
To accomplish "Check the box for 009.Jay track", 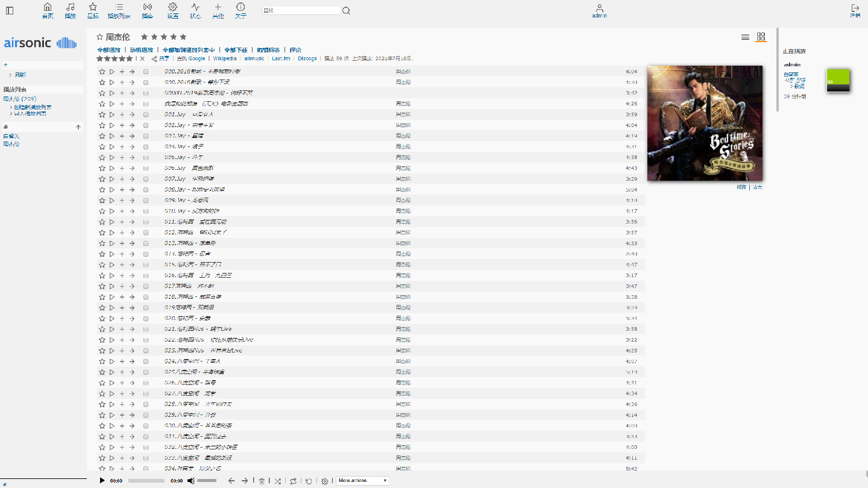I will [x=146, y=201].
